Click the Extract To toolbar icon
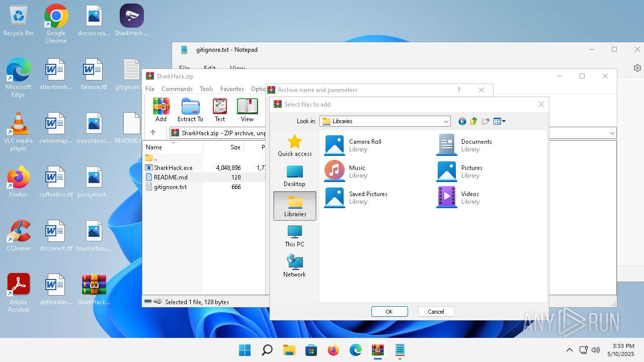 [190, 110]
